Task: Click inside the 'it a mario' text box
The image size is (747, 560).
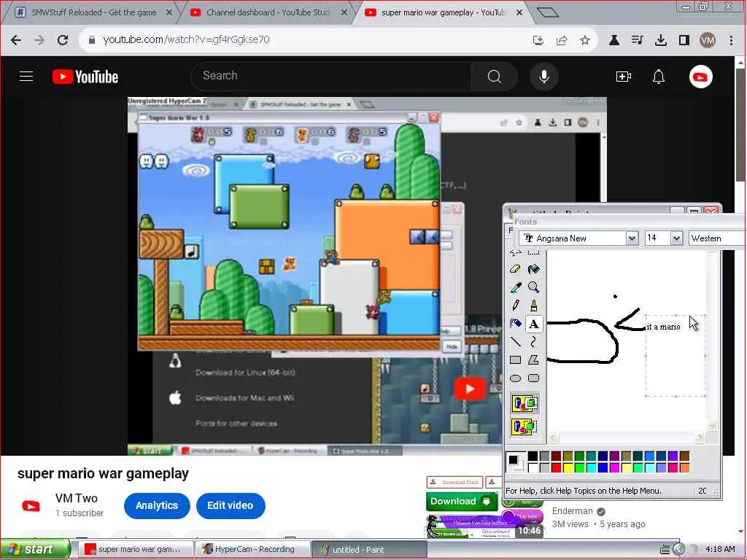Action: pyautogui.click(x=675, y=355)
